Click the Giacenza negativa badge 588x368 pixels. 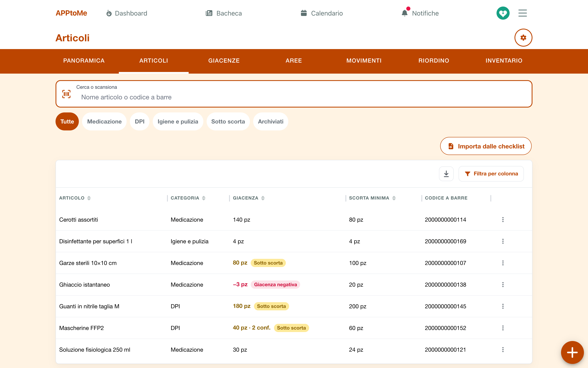(x=275, y=285)
